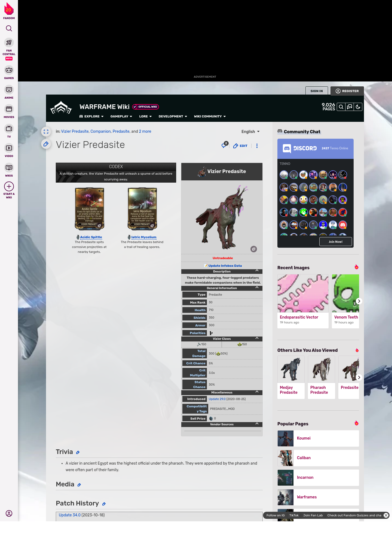Open the Explore menu
392x545 pixels.
point(91,116)
